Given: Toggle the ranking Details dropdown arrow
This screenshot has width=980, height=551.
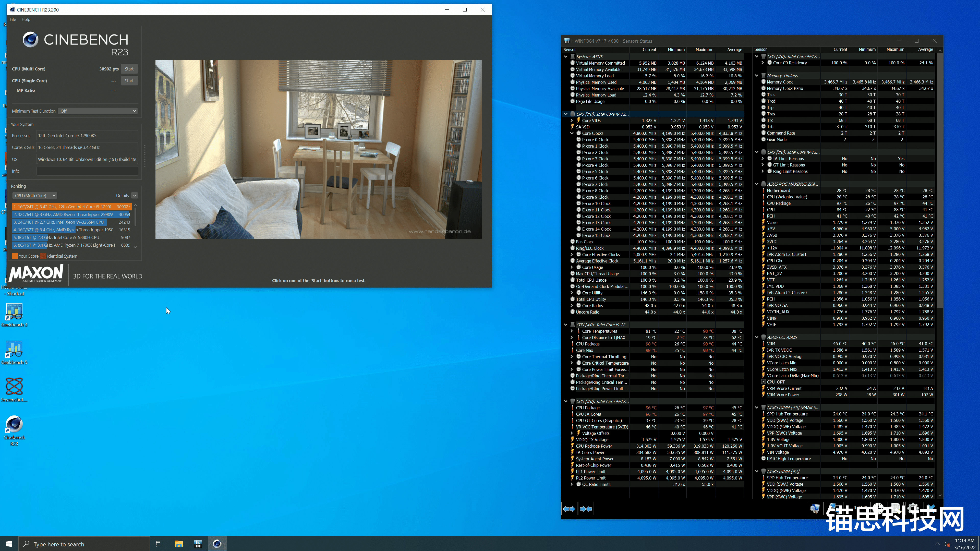Looking at the screenshot, I should 135,196.
